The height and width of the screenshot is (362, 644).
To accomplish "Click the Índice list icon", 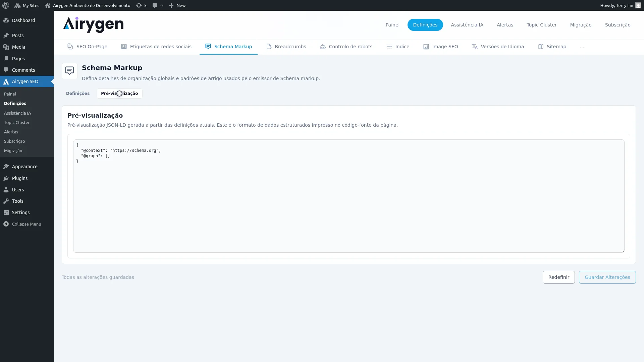I will 389,47.
